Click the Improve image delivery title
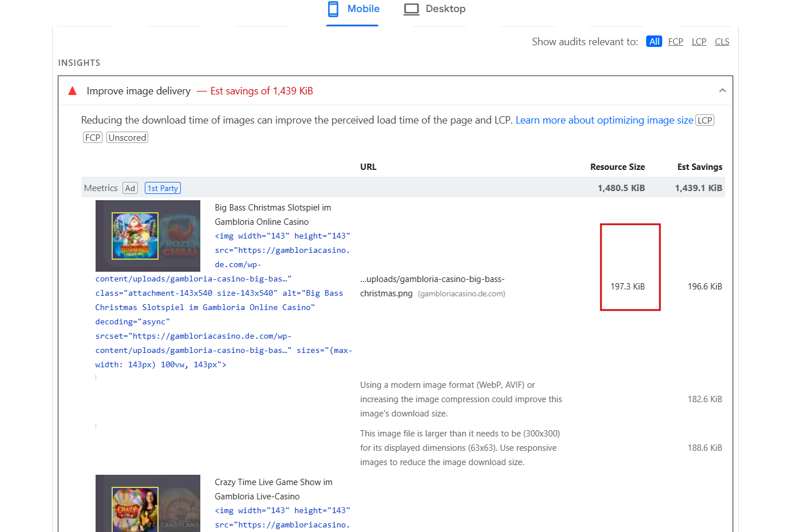This screenshot has width=803, height=532. (139, 91)
